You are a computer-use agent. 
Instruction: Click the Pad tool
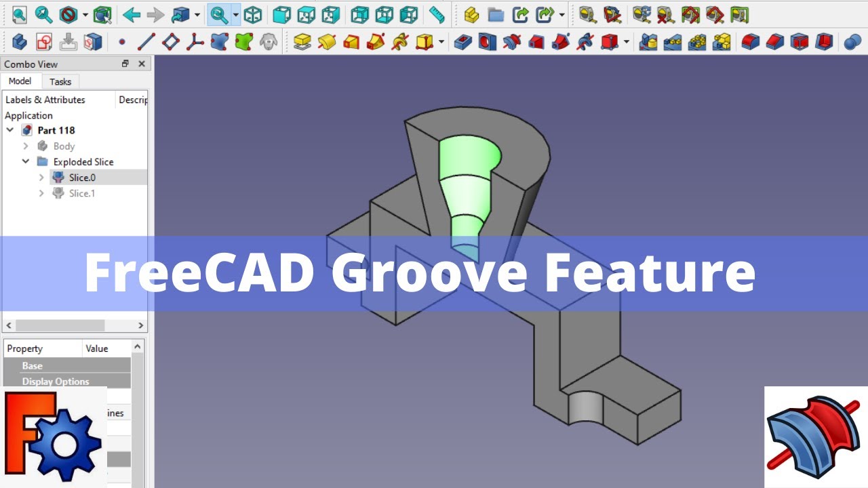click(x=302, y=42)
